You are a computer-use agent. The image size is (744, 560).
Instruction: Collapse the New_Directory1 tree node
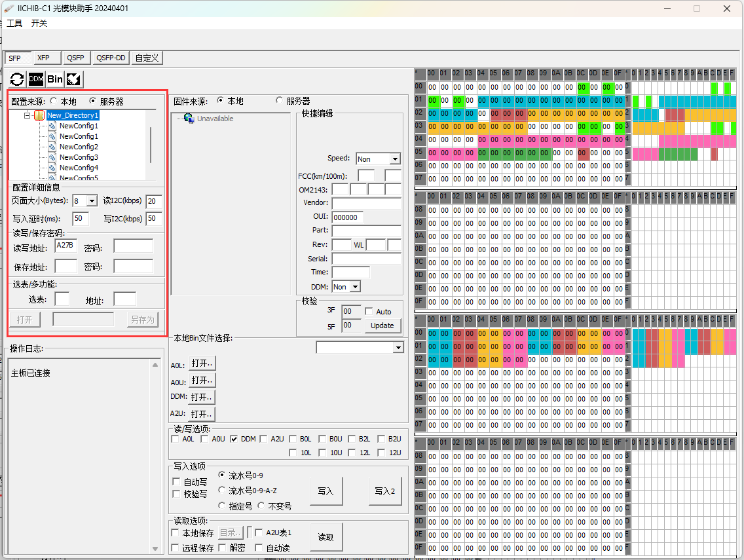pyautogui.click(x=28, y=115)
